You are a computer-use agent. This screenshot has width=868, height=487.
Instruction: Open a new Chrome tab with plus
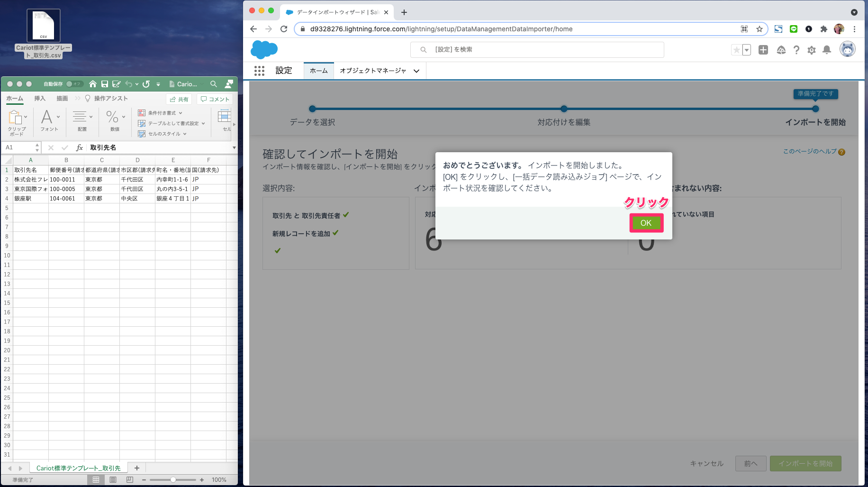[x=404, y=12]
